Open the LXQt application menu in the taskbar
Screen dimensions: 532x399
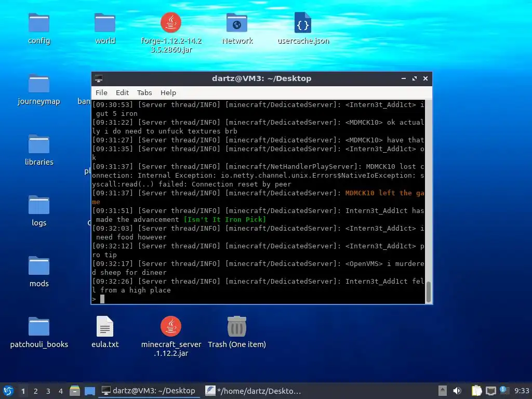pyautogui.click(x=8, y=391)
